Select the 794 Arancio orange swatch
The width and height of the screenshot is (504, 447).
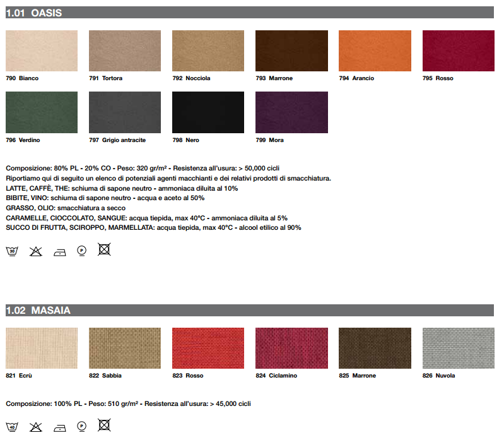point(375,51)
